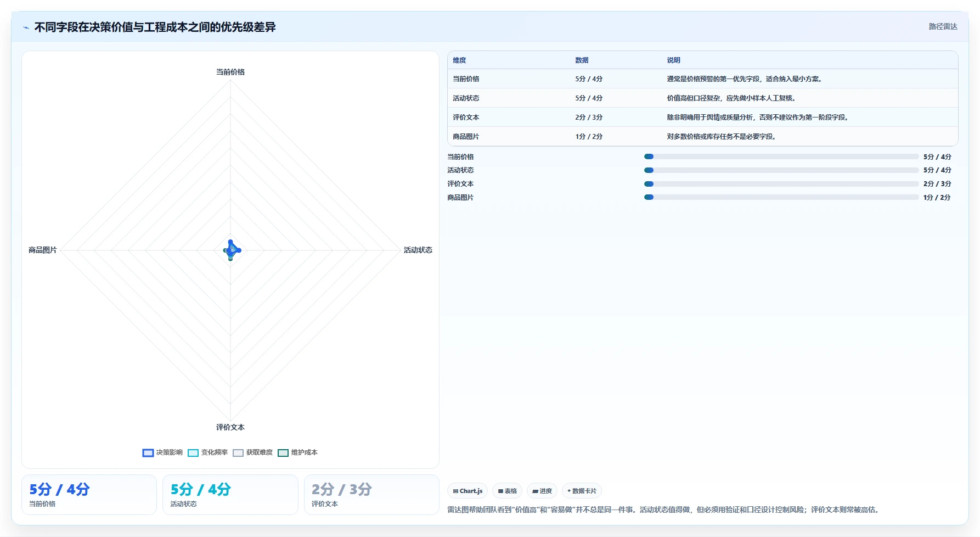Click the 2分 / 3分 cell in the table

[x=589, y=118]
